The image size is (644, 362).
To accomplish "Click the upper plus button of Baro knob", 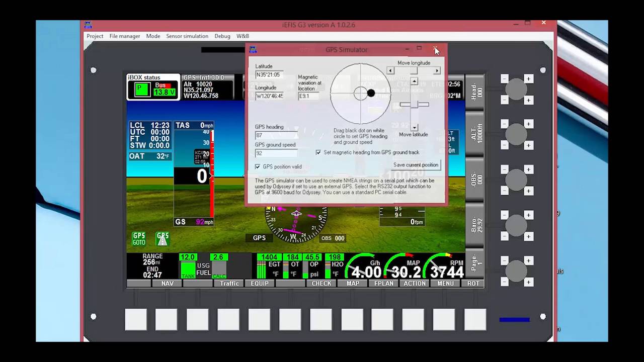I will pyautogui.click(x=528, y=215).
